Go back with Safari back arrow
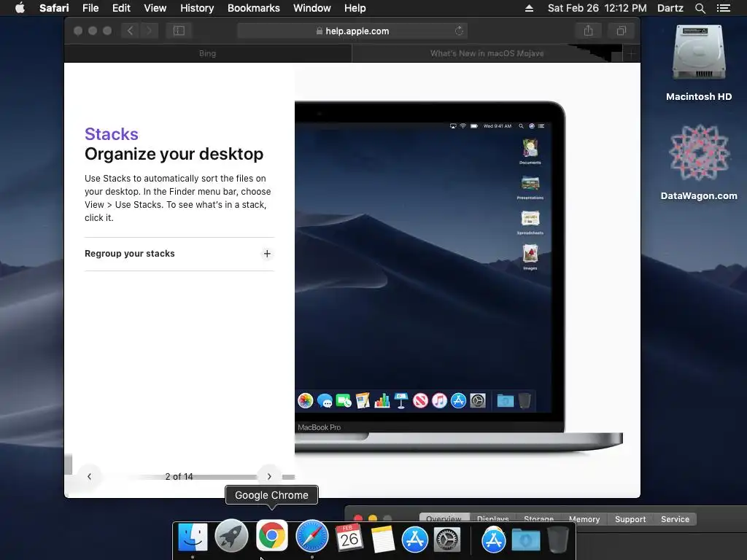The width and height of the screenshot is (747, 560). point(130,31)
